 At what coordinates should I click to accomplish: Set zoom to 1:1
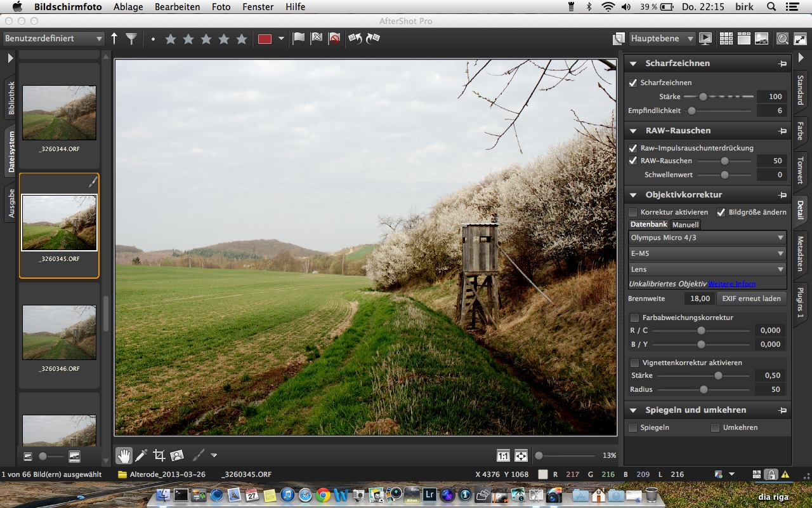click(503, 456)
